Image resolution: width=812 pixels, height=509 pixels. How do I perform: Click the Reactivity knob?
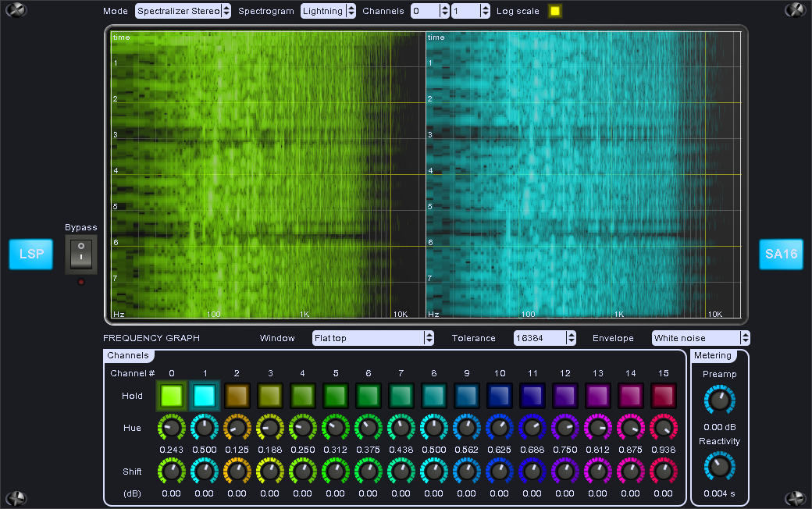pos(719,466)
